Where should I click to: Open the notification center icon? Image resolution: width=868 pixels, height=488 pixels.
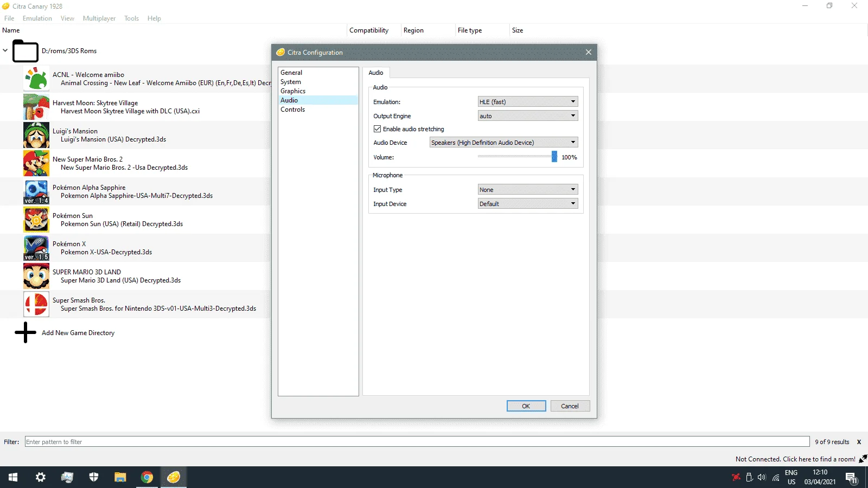(x=851, y=478)
